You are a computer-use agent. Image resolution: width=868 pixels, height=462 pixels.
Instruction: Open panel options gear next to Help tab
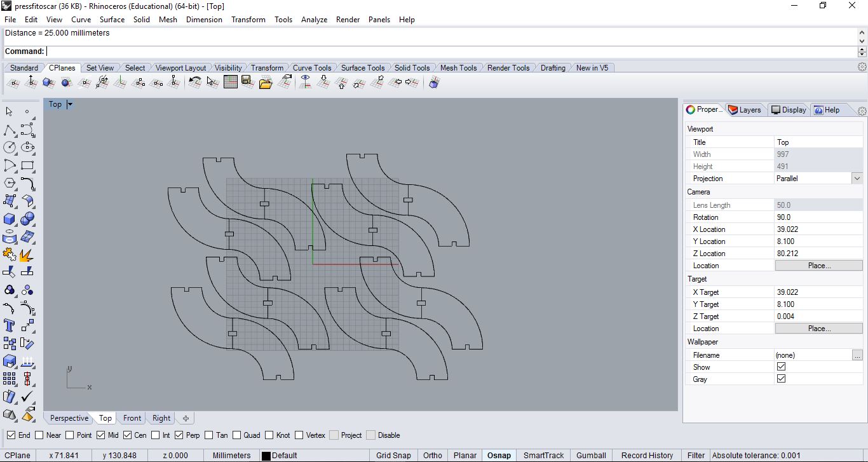click(x=862, y=111)
